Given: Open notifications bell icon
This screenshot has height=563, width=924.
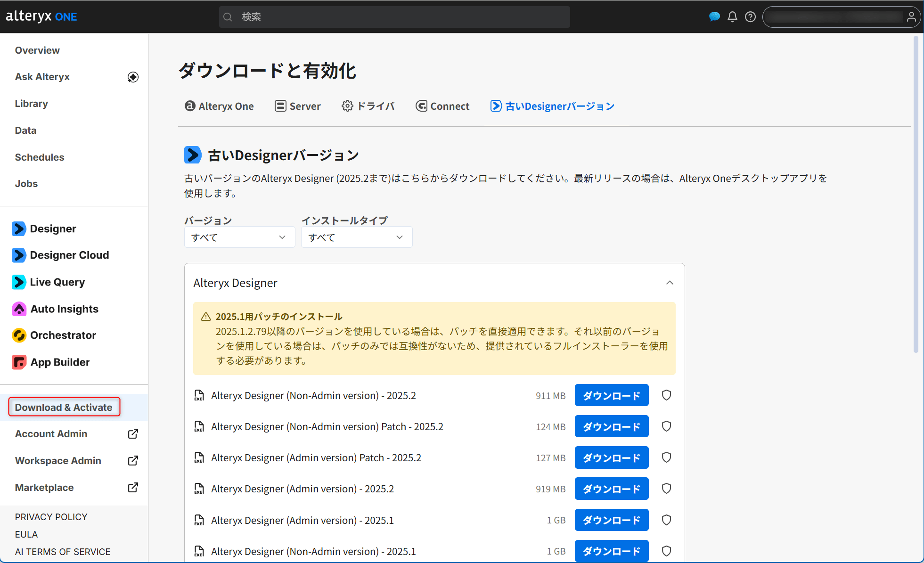Looking at the screenshot, I should 732,17.
